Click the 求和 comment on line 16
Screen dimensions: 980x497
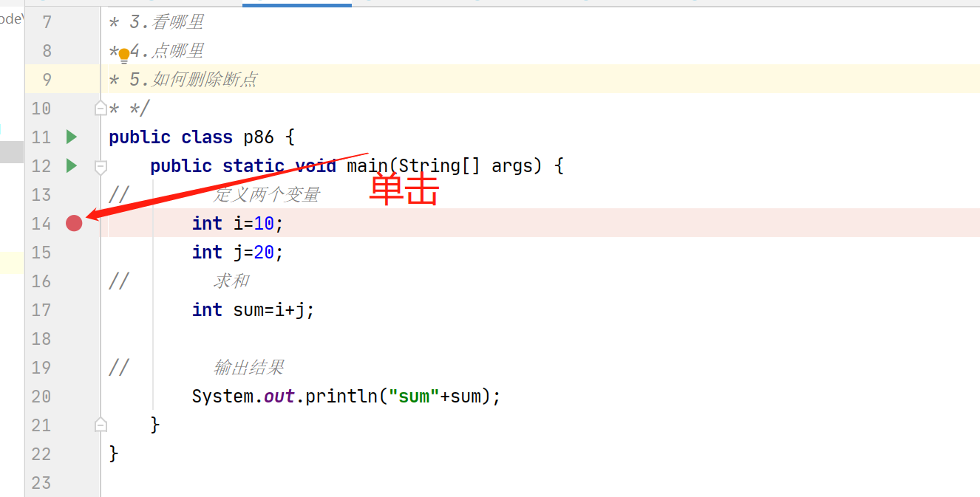[231, 281]
